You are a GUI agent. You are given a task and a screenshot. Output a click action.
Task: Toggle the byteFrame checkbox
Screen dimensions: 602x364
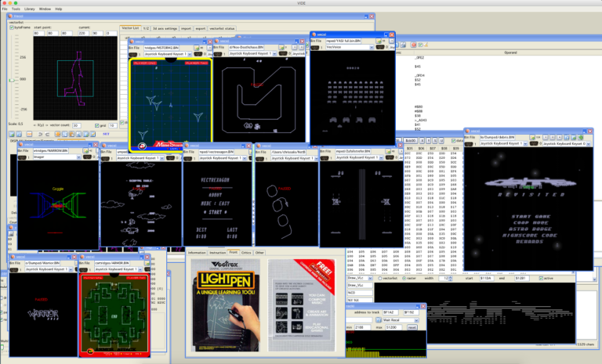(12, 27)
